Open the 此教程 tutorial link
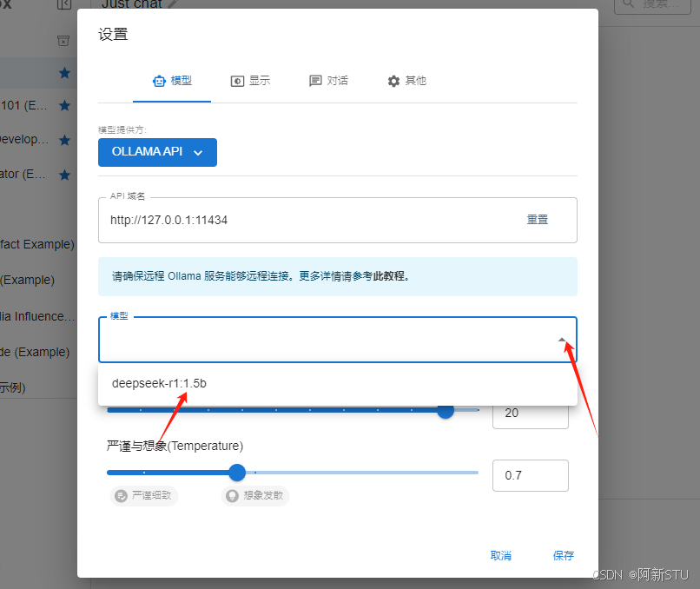This screenshot has height=589, width=700. 389,276
